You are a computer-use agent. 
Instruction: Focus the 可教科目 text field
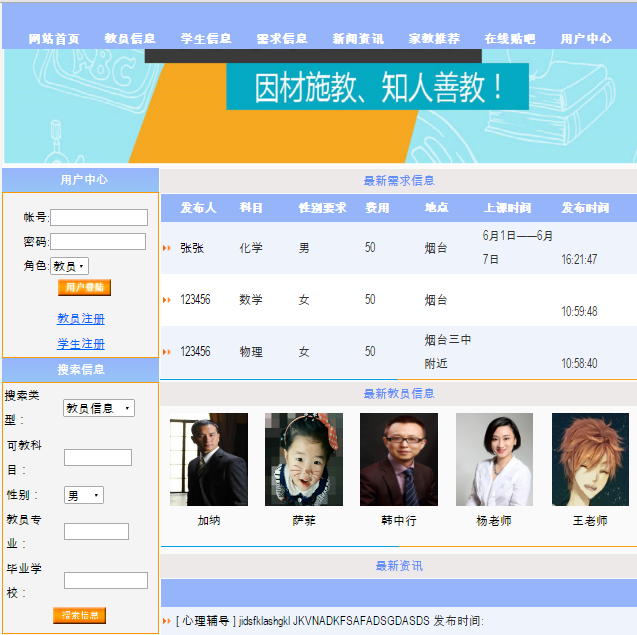98,457
